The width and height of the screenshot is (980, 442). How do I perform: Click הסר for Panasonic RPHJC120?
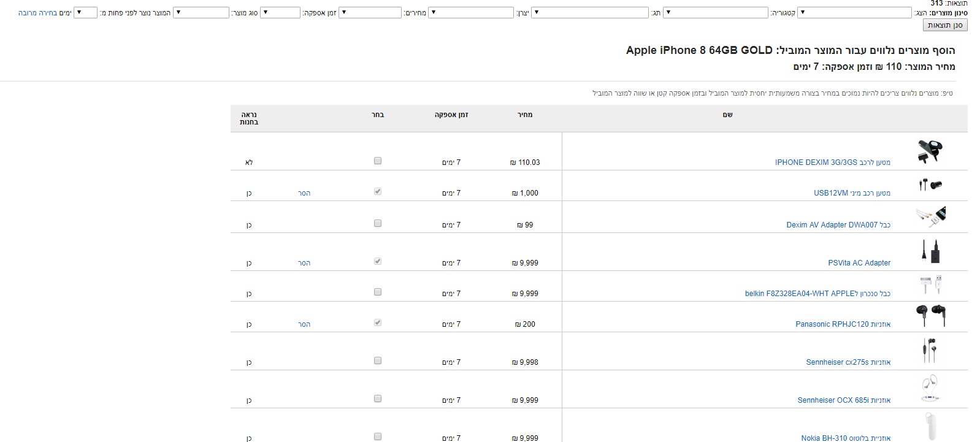pos(304,324)
